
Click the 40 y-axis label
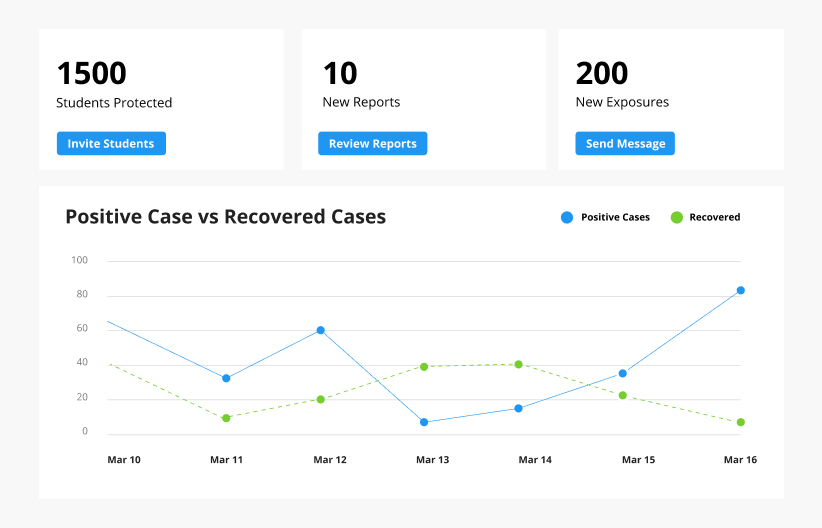pyautogui.click(x=82, y=362)
